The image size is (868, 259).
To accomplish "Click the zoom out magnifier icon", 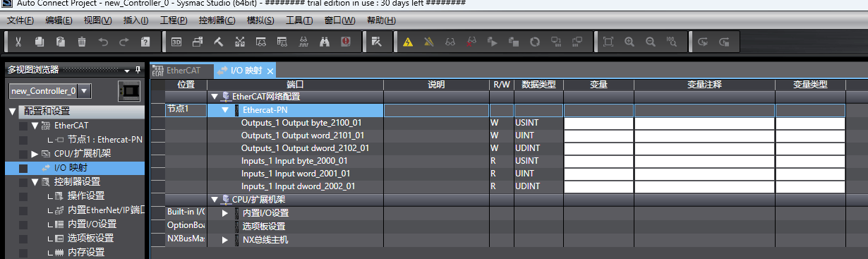I will click(651, 42).
